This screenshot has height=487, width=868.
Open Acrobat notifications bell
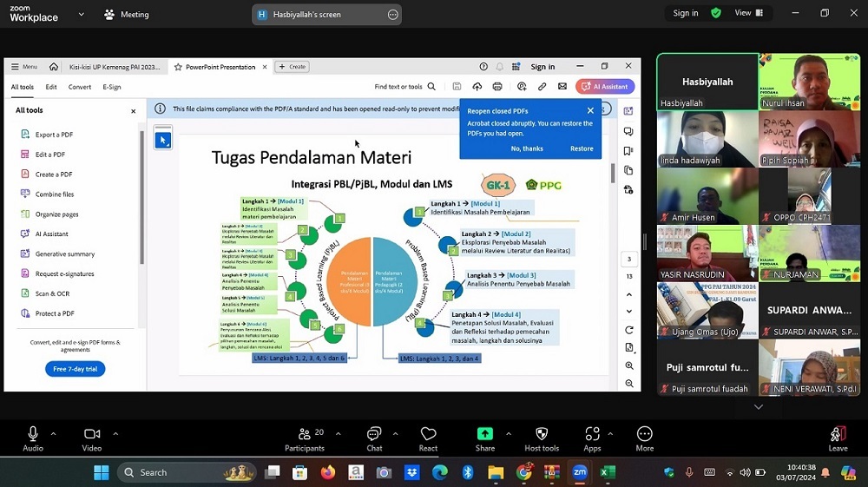pyautogui.click(x=499, y=66)
